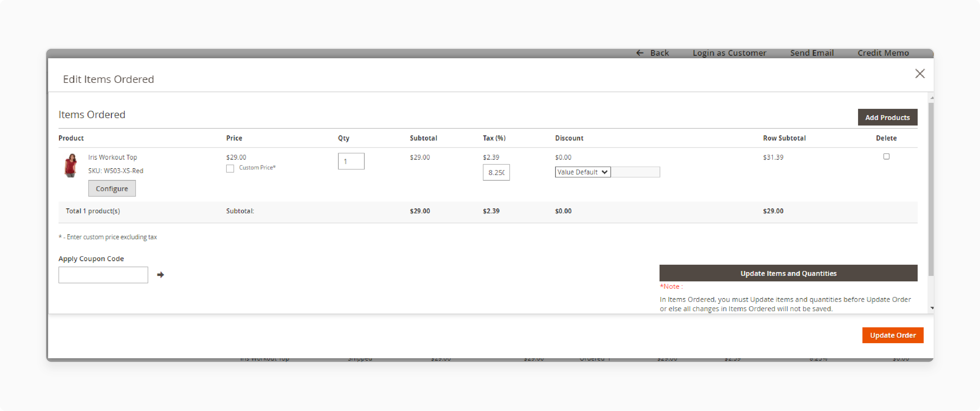Focus the discount amount field beside Value Default

635,172
